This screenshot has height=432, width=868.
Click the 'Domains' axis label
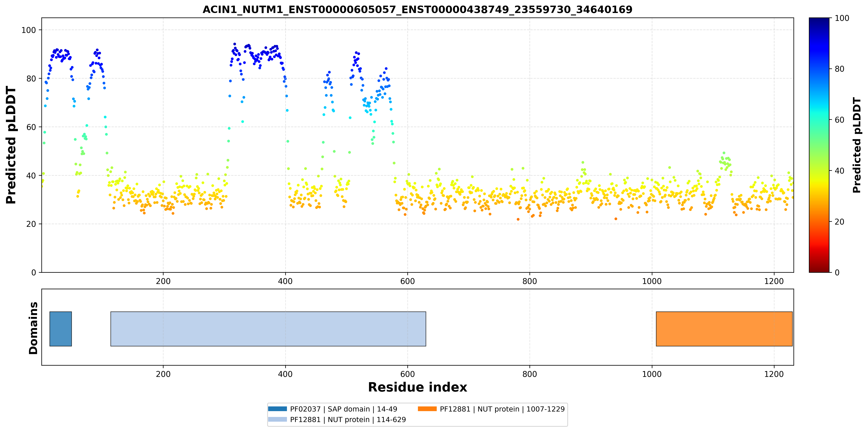pyautogui.click(x=33, y=328)
